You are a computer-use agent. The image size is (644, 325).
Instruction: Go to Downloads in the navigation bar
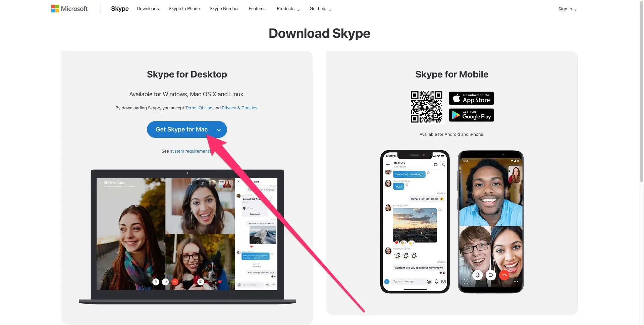[x=148, y=9]
